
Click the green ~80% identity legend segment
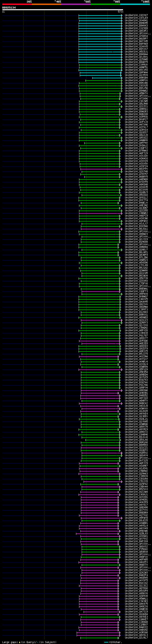tap(105, 4)
